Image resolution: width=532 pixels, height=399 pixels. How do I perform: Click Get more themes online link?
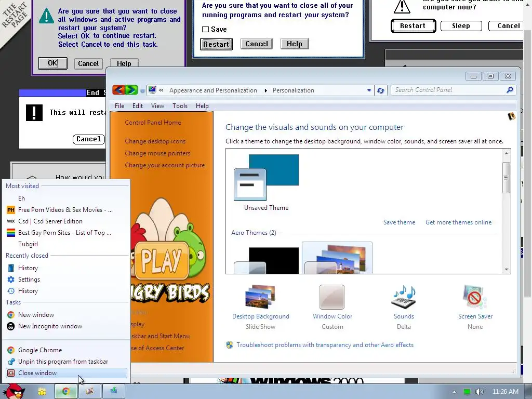click(x=458, y=222)
